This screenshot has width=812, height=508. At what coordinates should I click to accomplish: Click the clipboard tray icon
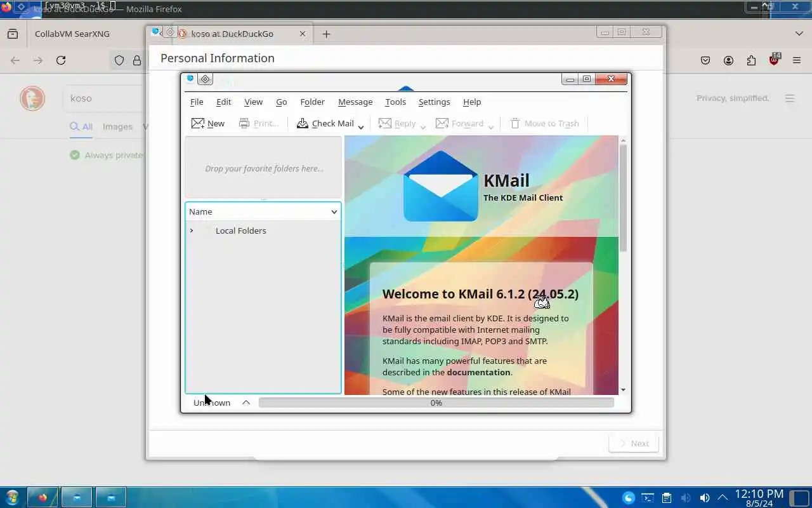pos(667,498)
